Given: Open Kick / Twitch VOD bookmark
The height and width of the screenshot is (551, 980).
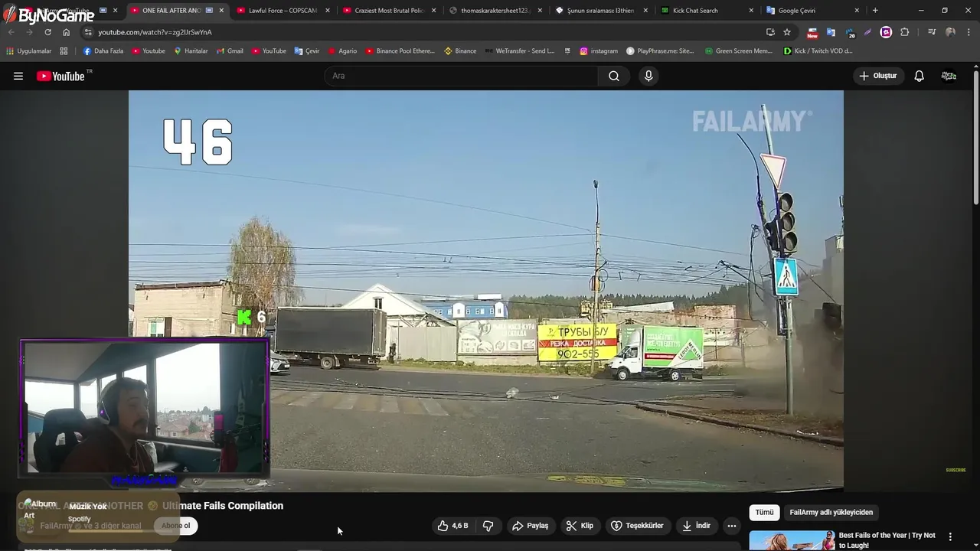Looking at the screenshot, I should pyautogui.click(x=818, y=51).
